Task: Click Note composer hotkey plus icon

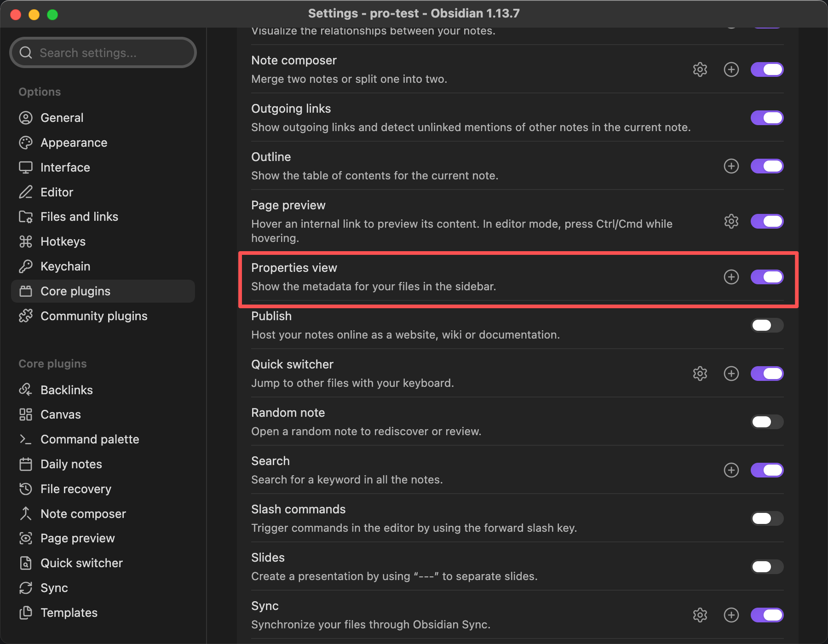Action: click(x=731, y=69)
